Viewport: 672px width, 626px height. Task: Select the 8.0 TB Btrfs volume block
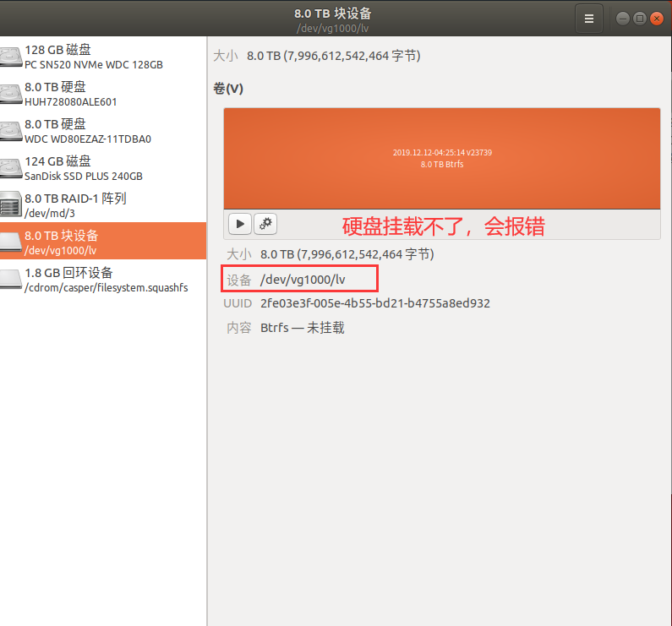[x=441, y=158]
